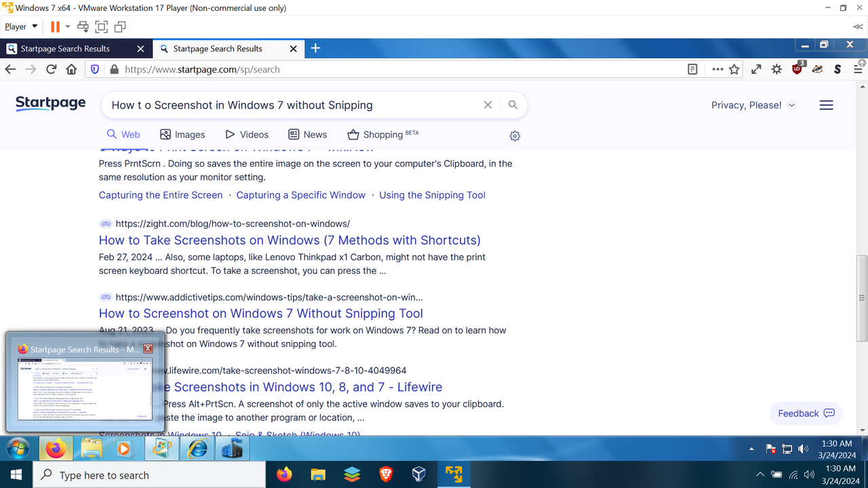Open the Capturing a Specific Window link
Screen dimensions: 868x488
(x=301, y=195)
